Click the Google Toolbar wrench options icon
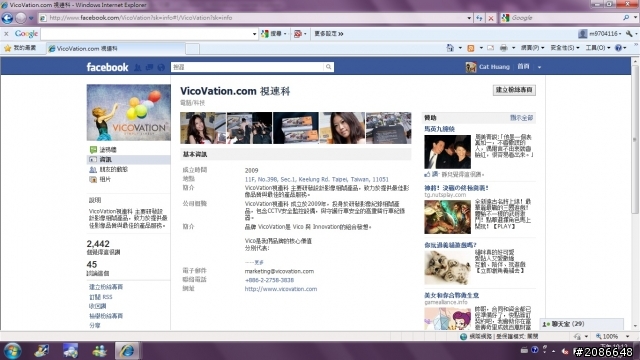 coord(629,34)
